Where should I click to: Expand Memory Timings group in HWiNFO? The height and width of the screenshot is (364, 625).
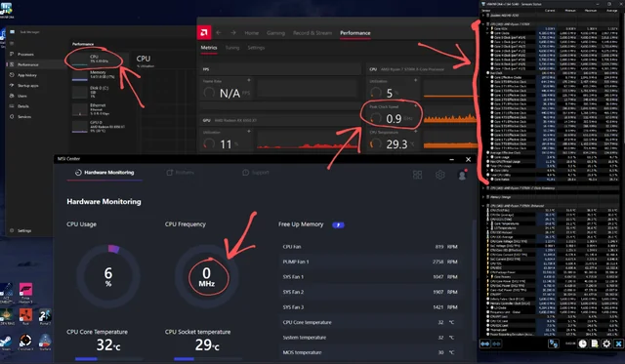pos(483,197)
